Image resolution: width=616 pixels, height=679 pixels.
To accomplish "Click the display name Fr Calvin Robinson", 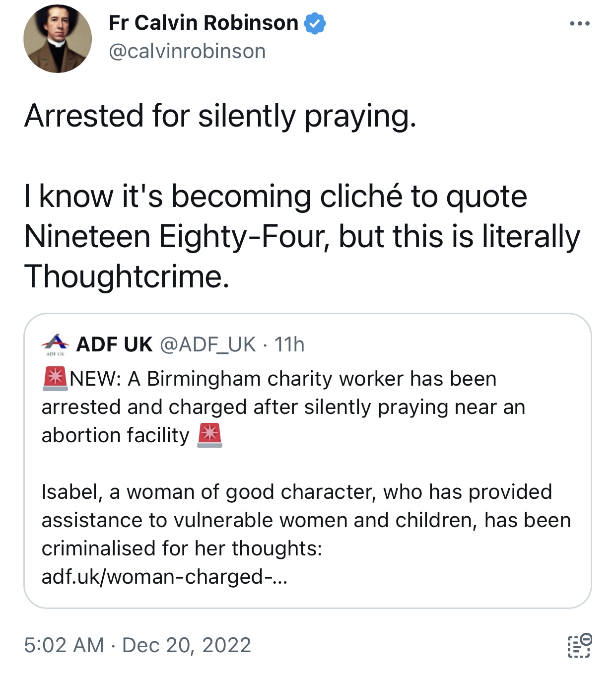I will click(x=203, y=23).
